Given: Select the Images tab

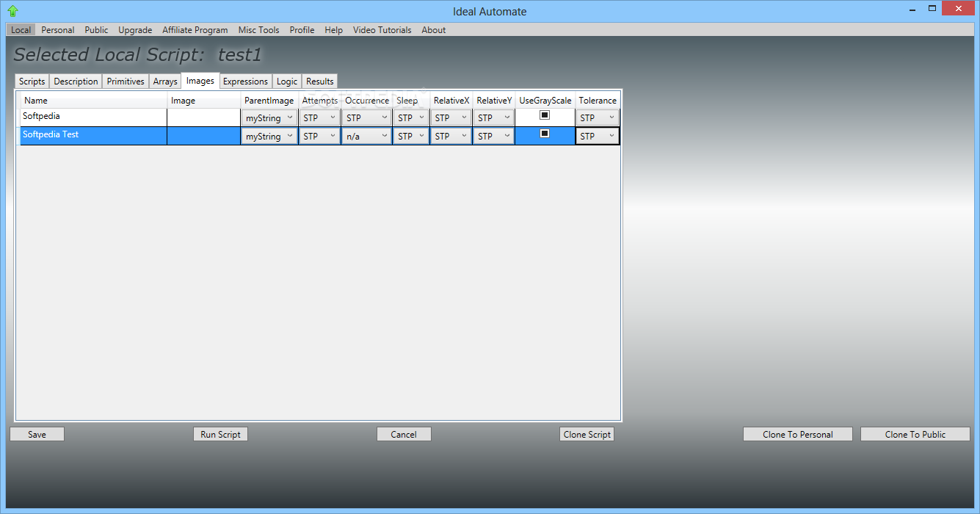Looking at the screenshot, I should point(200,81).
